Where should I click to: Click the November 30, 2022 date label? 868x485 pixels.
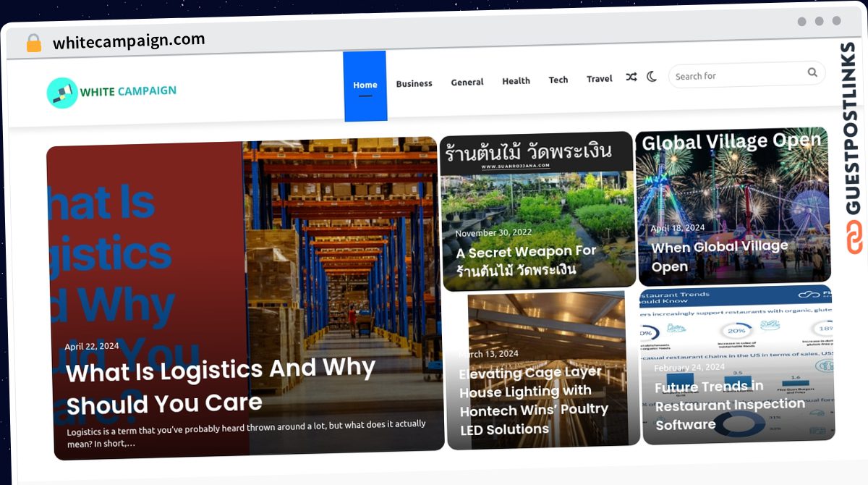click(493, 233)
